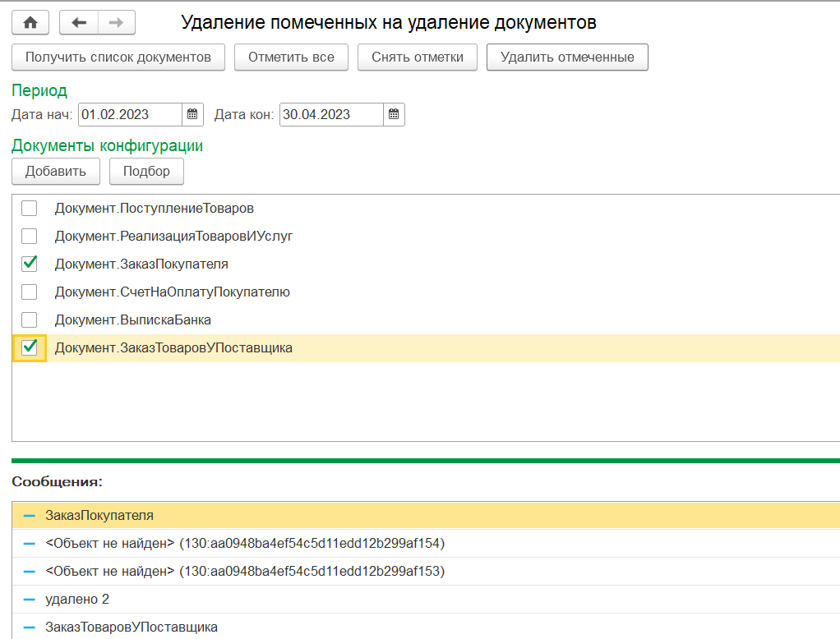Toggle Документ.ЗаказТоваровУПоставщика checkbox off
The image size is (840, 639).
point(30,347)
